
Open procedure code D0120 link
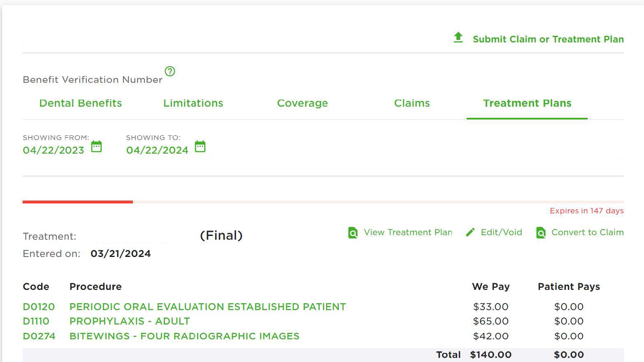coord(39,307)
